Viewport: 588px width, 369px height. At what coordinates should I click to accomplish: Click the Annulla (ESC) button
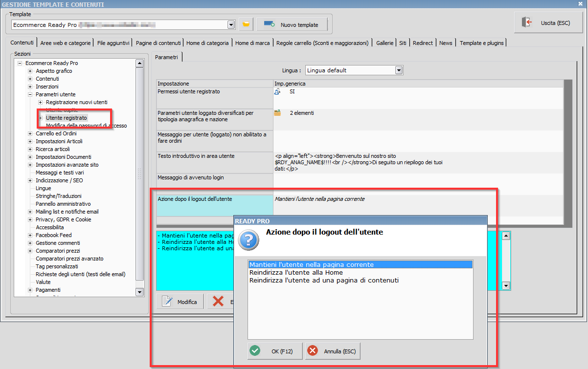point(333,351)
